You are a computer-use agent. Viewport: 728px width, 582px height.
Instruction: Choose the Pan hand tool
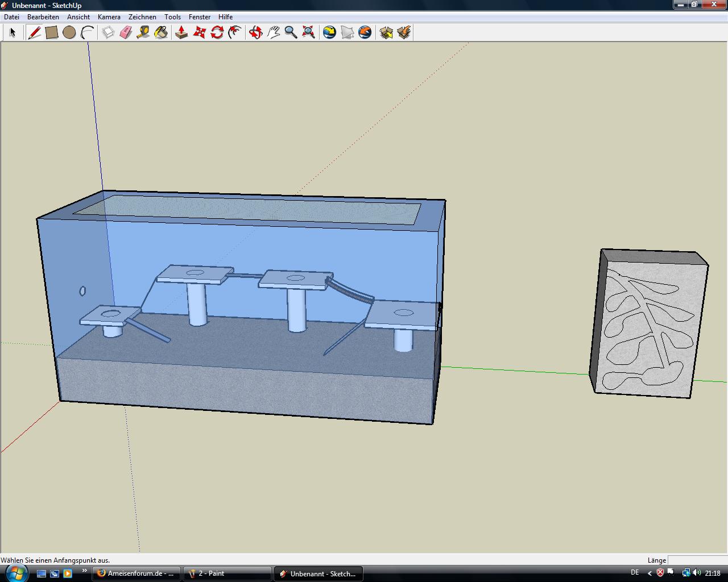[274, 32]
